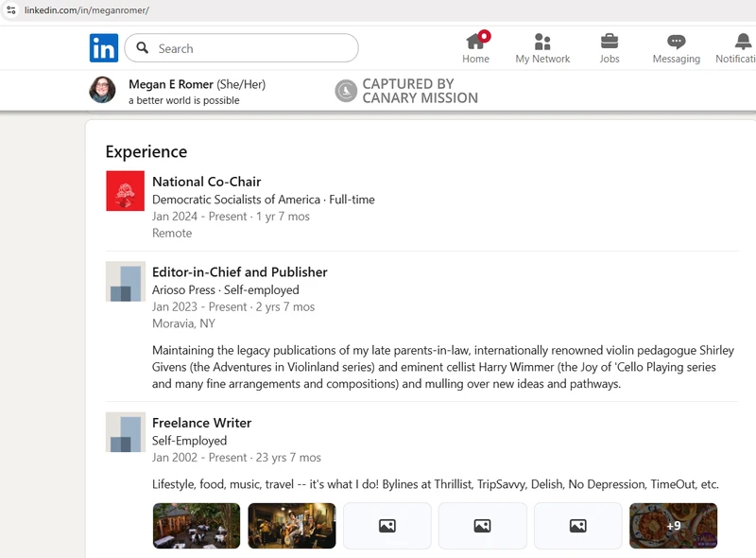Click the site info icon in address bar
Viewport: 756px width, 558px height.
(11, 10)
